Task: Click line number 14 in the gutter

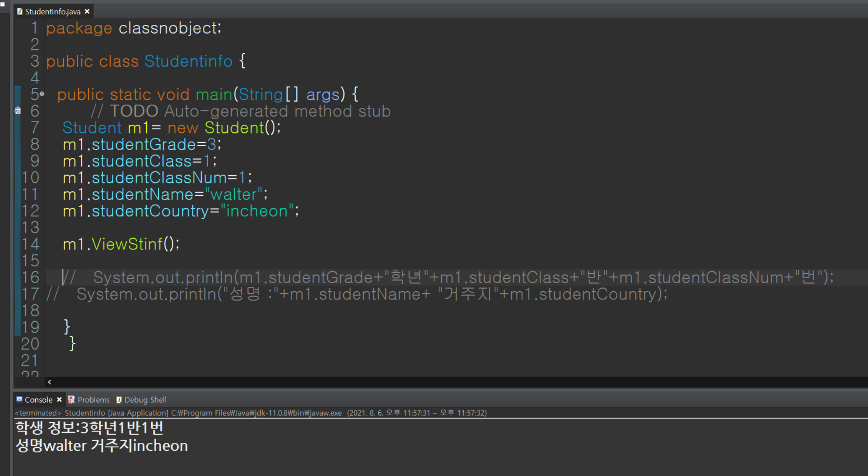Action: click(30, 244)
